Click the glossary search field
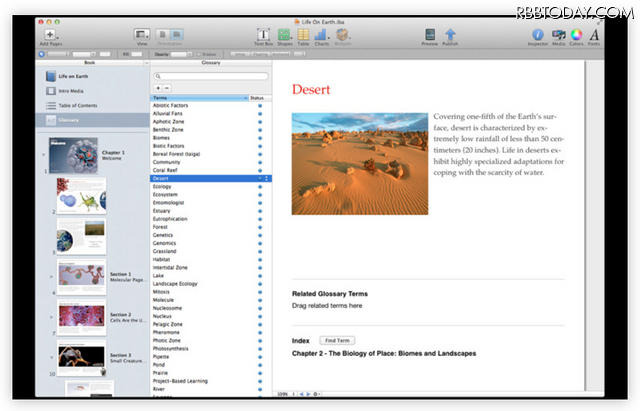This screenshot has width=640, height=411. point(210,76)
